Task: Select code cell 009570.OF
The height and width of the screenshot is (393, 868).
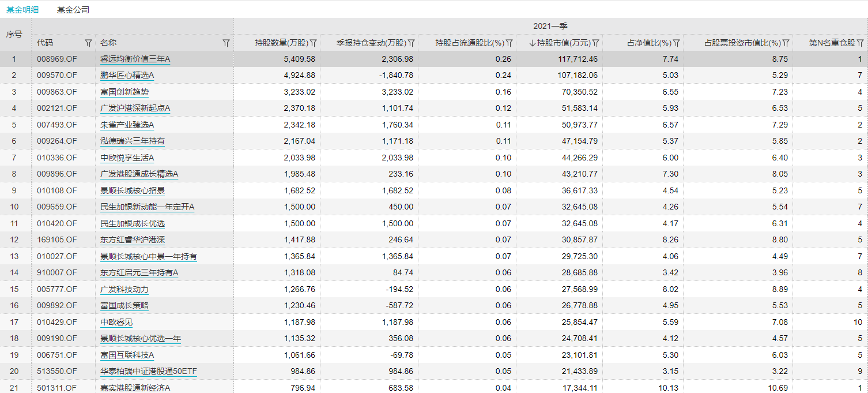Action: pos(57,75)
